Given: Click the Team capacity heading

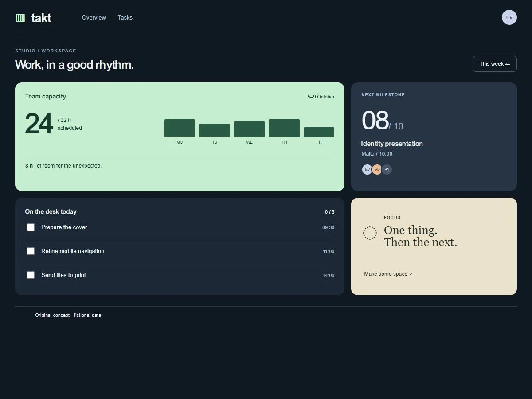Looking at the screenshot, I should pyautogui.click(x=46, y=96).
